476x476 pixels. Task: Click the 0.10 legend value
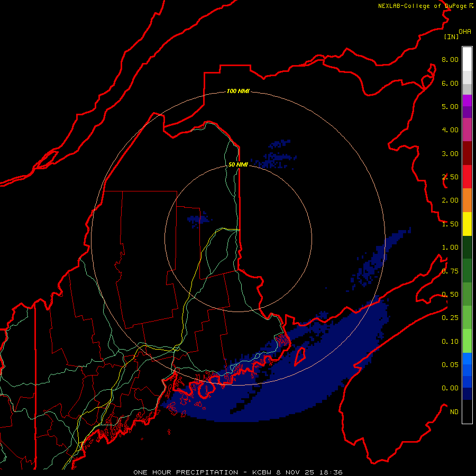click(450, 342)
